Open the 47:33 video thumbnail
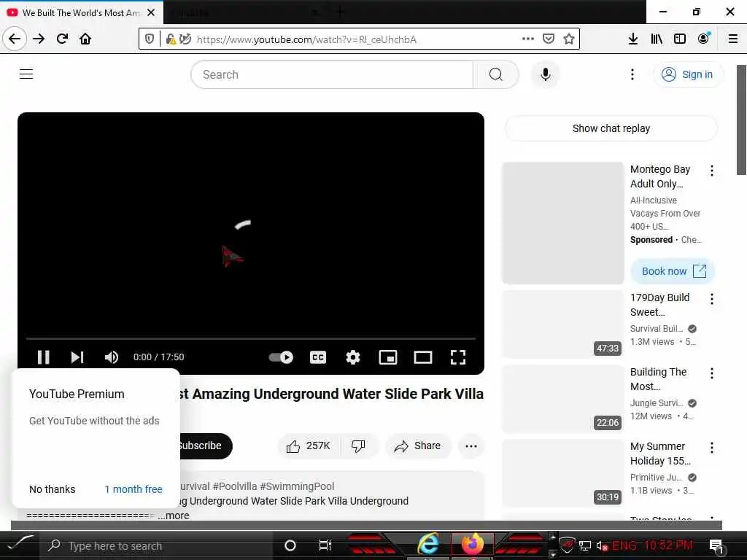The height and width of the screenshot is (560, 747). click(x=563, y=324)
